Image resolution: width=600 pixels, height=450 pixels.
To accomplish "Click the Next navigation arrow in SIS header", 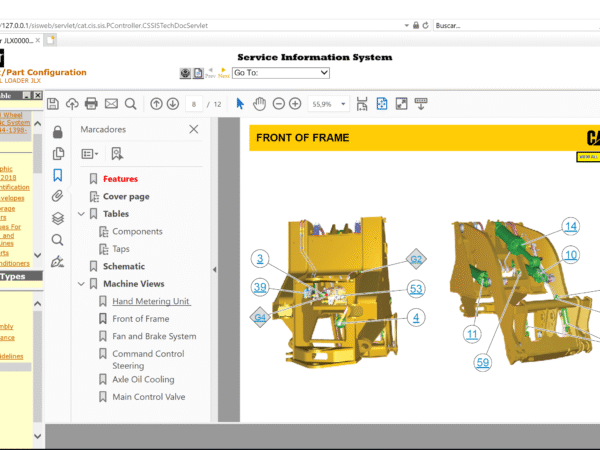I will pyautogui.click(x=223, y=73).
